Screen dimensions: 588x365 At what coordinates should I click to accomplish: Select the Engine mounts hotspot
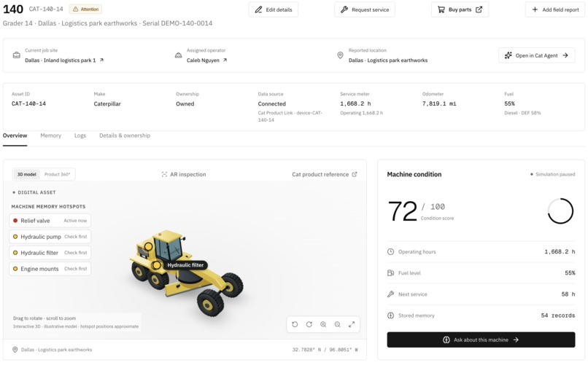tap(50, 269)
